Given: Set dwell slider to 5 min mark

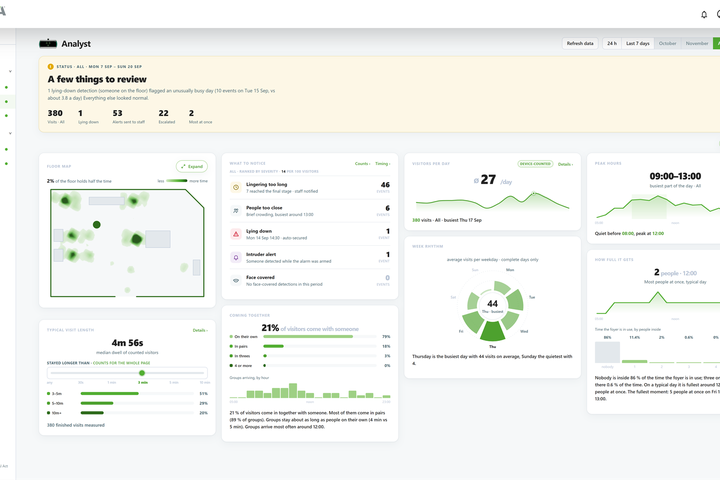Looking at the screenshot, I should click(x=174, y=383).
